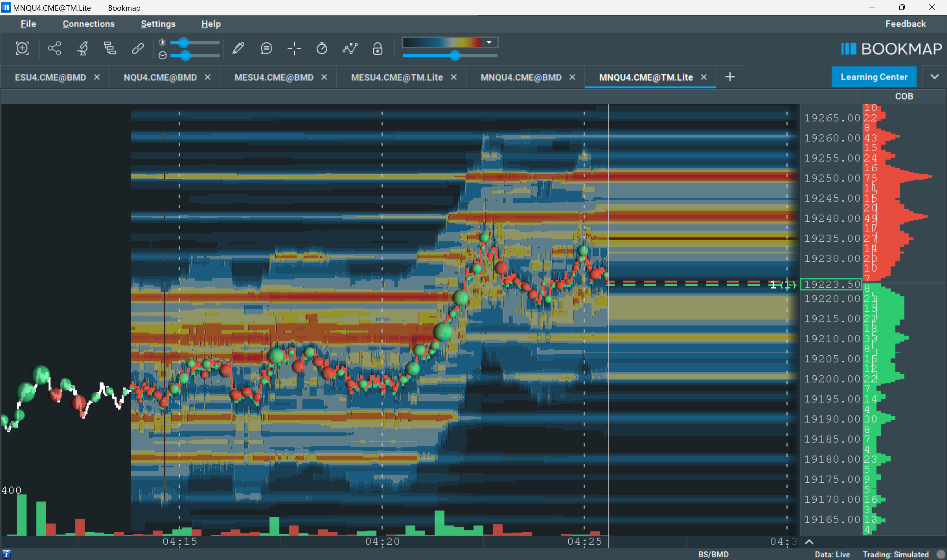Switch to MESU4.CME@BMD tab
The image size is (947, 560).
point(274,77)
